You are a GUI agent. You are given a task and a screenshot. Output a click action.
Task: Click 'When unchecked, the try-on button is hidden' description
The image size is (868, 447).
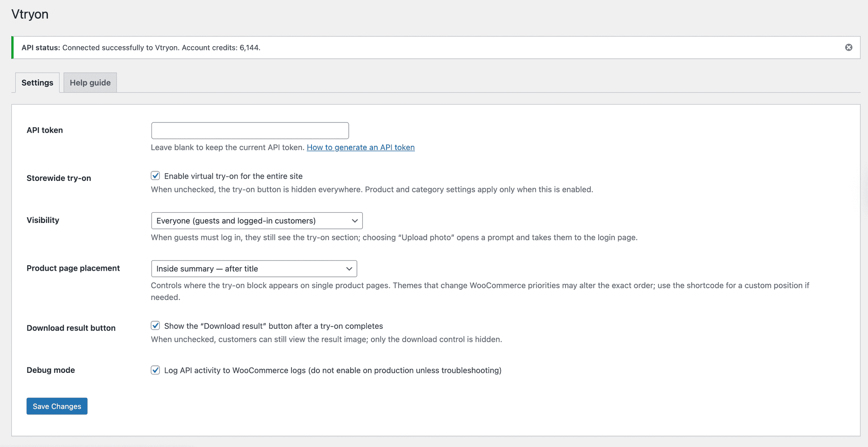point(372,189)
